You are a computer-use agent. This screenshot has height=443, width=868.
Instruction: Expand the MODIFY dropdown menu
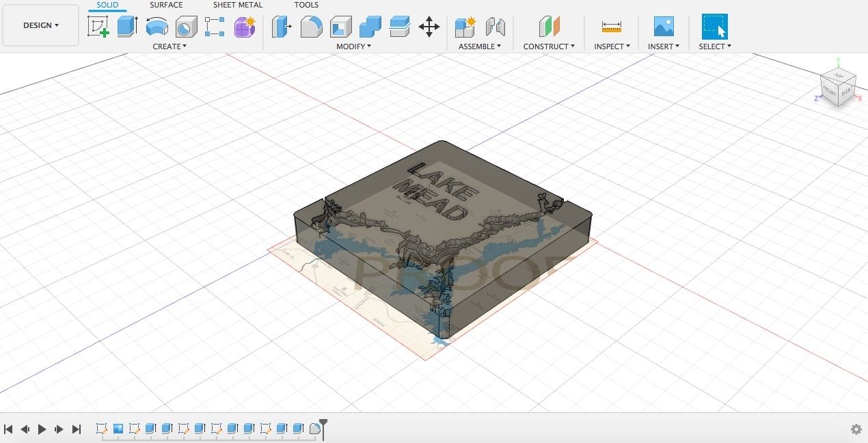click(x=353, y=46)
